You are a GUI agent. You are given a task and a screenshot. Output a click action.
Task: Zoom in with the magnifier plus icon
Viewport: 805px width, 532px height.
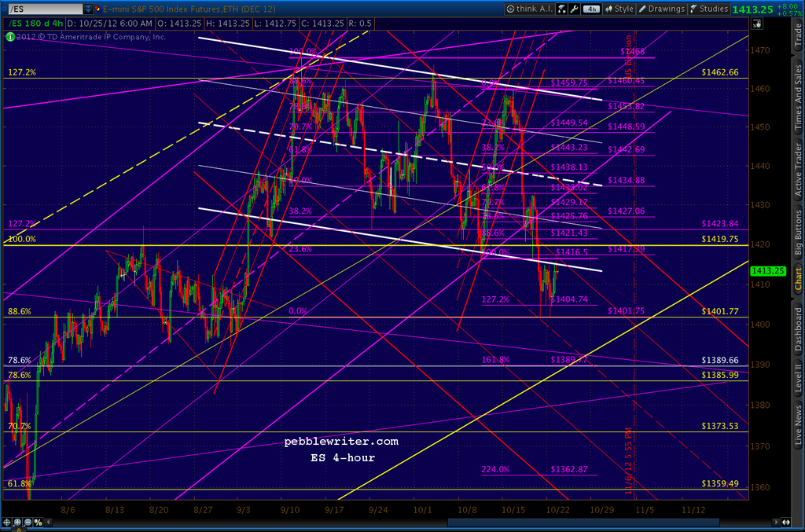[x=17, y=523]
